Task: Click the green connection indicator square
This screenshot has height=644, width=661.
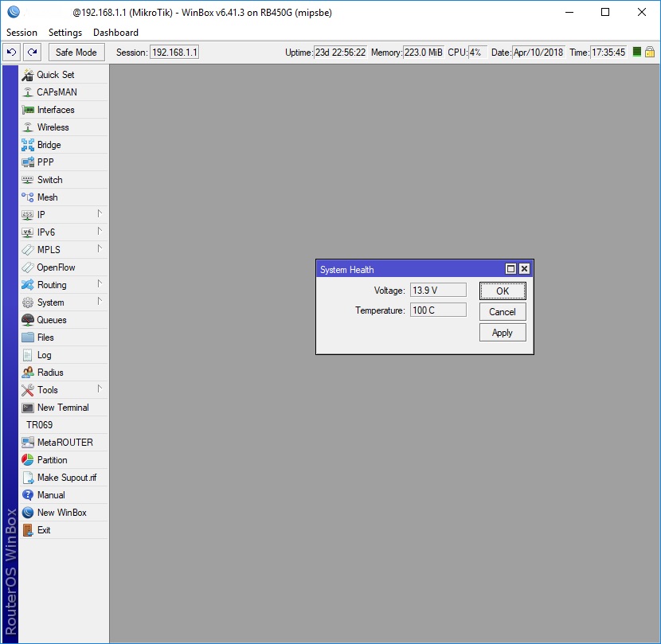Action: (637, 52)
